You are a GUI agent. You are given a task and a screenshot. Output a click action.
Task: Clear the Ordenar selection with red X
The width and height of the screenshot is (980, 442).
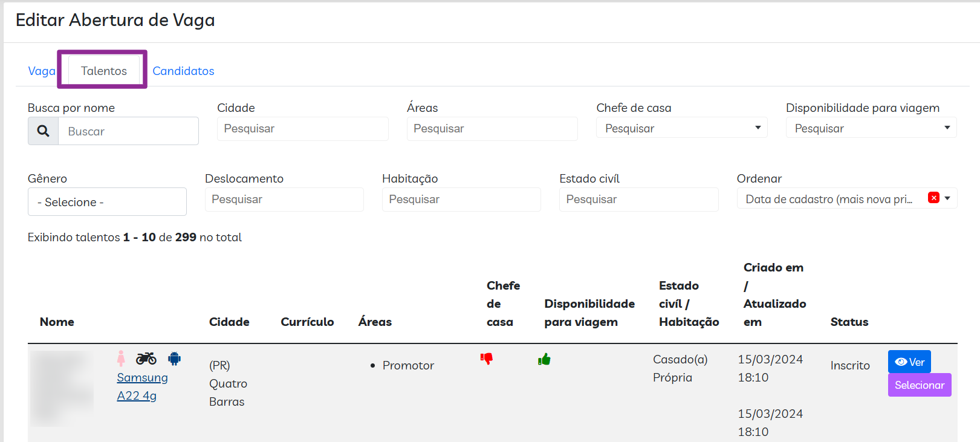[933, 198]
